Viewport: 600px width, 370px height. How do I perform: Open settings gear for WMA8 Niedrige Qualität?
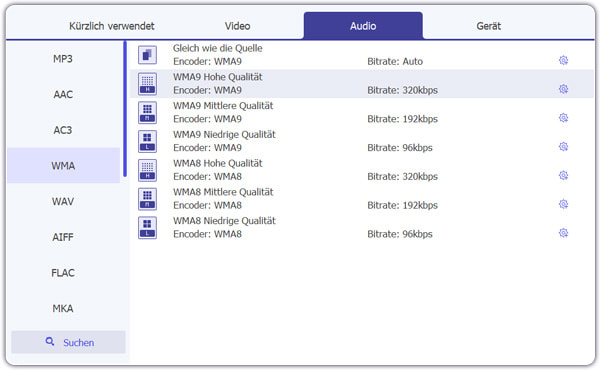tap(563, 233)
